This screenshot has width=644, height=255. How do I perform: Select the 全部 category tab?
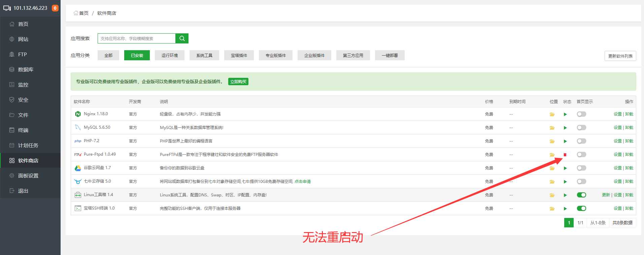pyautogui.click(x=108, y=55)
